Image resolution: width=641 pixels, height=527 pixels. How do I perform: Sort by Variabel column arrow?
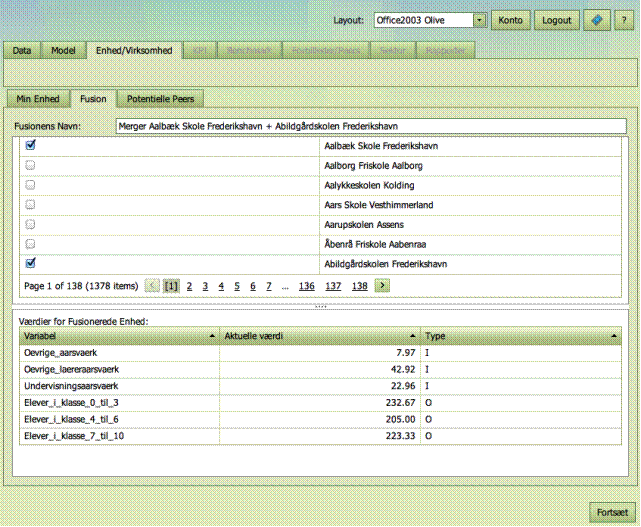pos(212,337)
